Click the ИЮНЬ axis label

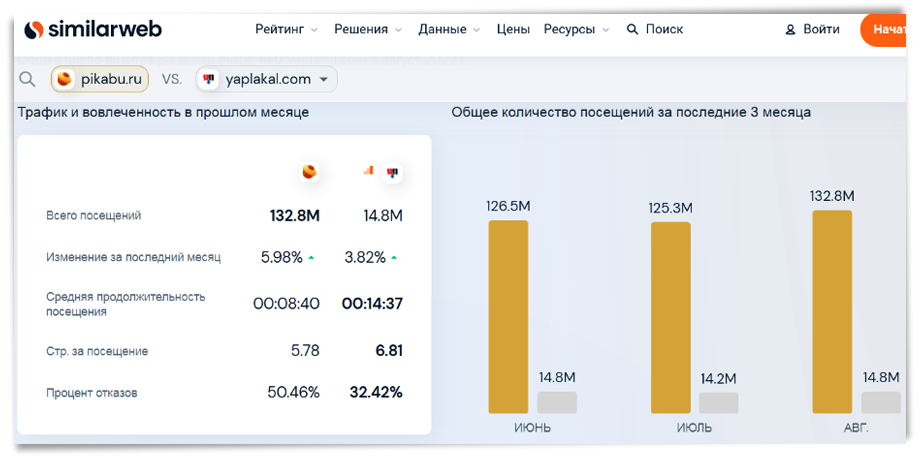point(532,428)
